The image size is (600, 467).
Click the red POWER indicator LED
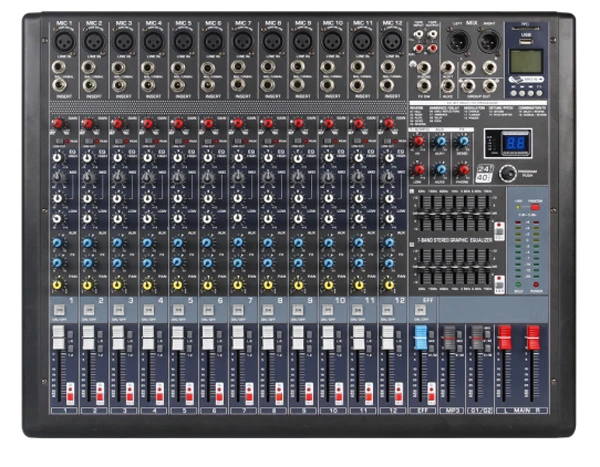pos(536,284)
